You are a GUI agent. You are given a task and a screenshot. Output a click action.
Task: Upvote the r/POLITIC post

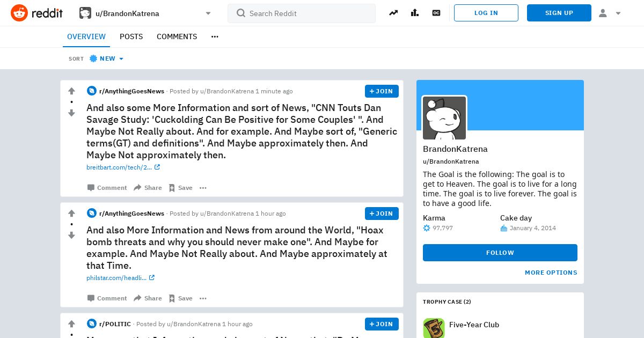pos(71,324)
